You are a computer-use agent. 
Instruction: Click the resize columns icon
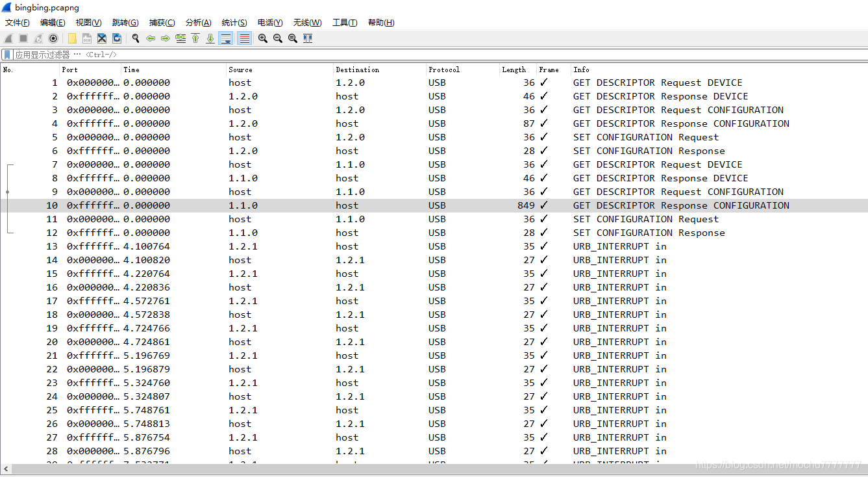coord(308,38)
